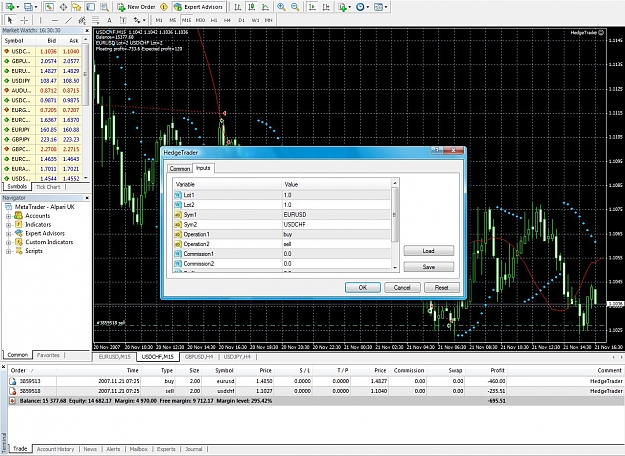Select the Fibonacci retracement tool
Image resolution: width=625 pixels, height=456 pixels.
click(96, 20)
